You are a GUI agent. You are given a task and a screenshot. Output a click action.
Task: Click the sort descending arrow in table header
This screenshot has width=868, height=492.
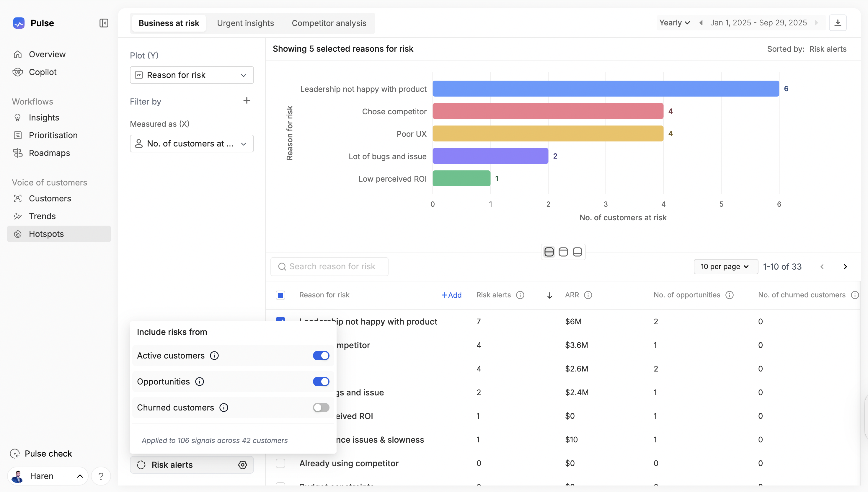tap(549, 295)
